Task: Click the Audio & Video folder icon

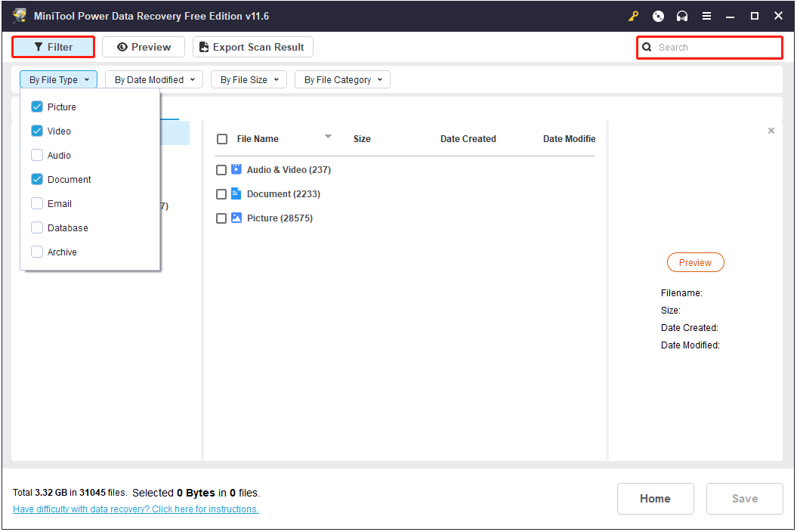Action: pyautogui.click(x=236, y=169)
